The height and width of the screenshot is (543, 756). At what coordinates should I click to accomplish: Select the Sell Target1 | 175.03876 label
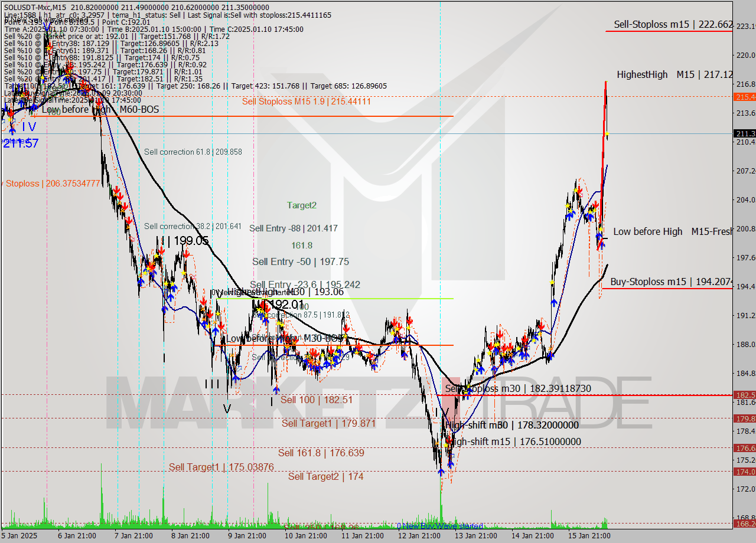tap(221, 467)
